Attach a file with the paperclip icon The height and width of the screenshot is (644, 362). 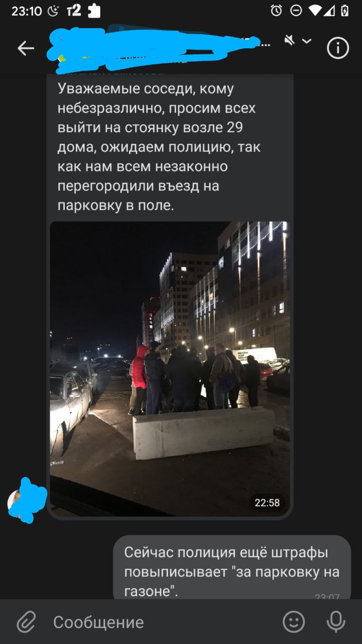(26, 622)
